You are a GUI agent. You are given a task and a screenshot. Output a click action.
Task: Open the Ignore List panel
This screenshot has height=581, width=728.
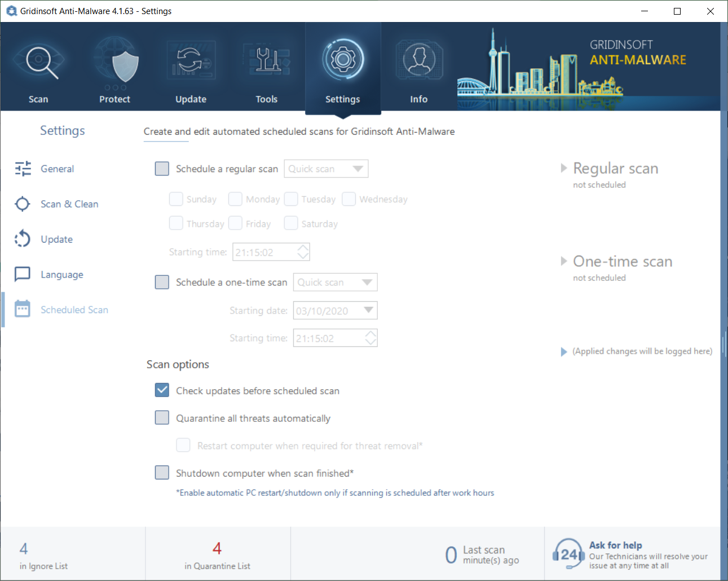click(x=43, y=555)
